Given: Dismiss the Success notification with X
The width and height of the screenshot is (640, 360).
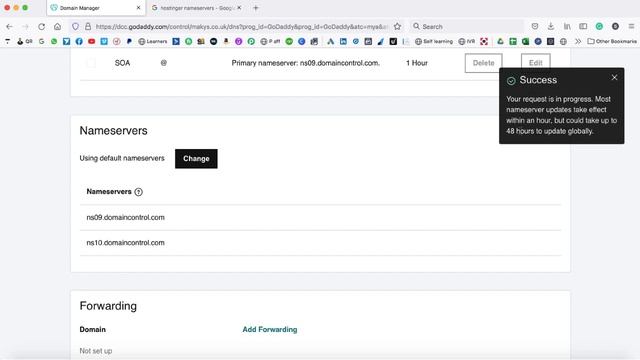Looking at the screenshot, I should click(614, 78).
